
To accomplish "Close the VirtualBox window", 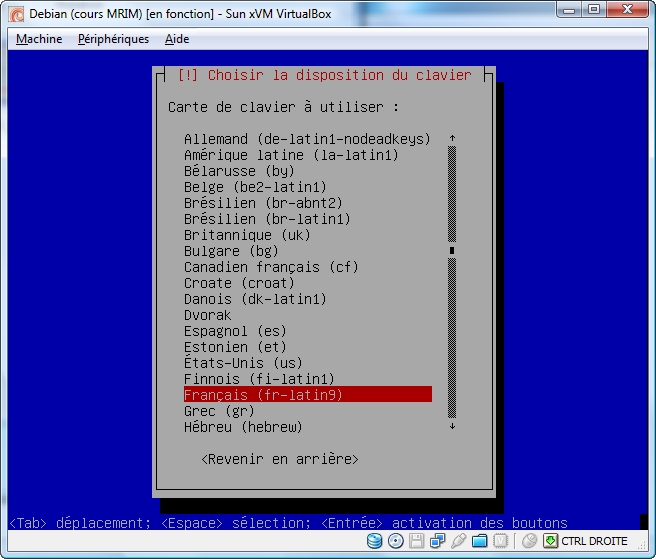I will coord(627,10).
